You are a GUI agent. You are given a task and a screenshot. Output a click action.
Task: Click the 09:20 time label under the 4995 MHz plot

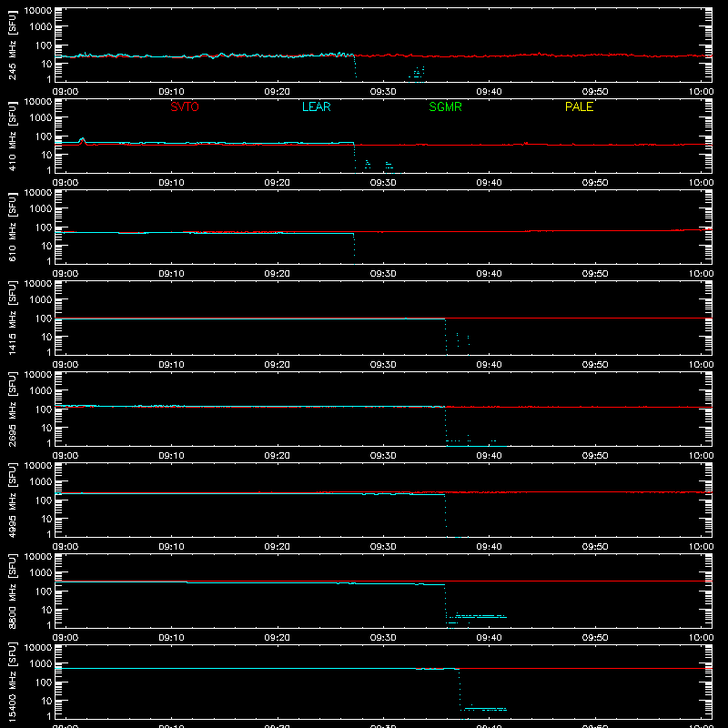click(x=278, y=547)
